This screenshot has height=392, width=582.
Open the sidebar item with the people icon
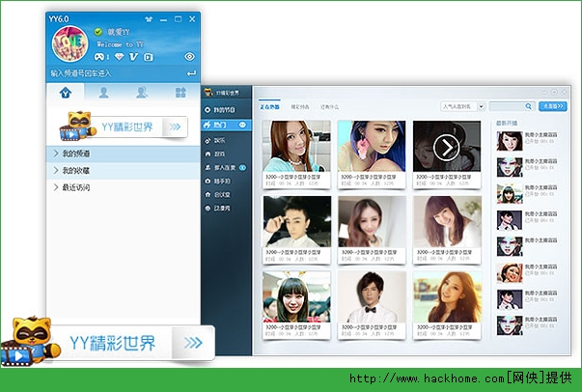[226, 167]
